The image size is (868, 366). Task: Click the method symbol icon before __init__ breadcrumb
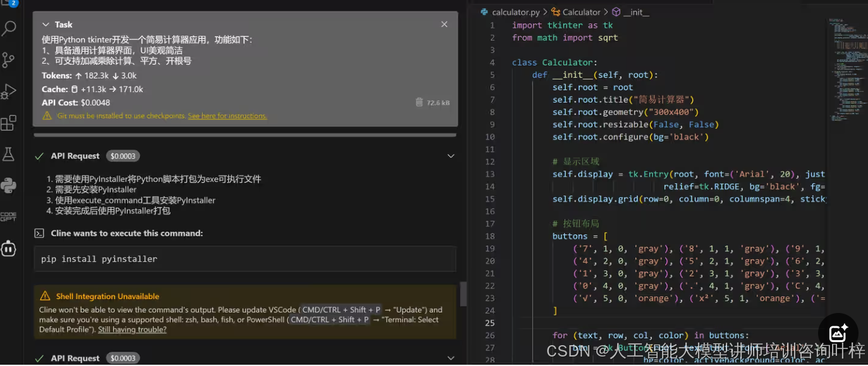tap(616, 12)
